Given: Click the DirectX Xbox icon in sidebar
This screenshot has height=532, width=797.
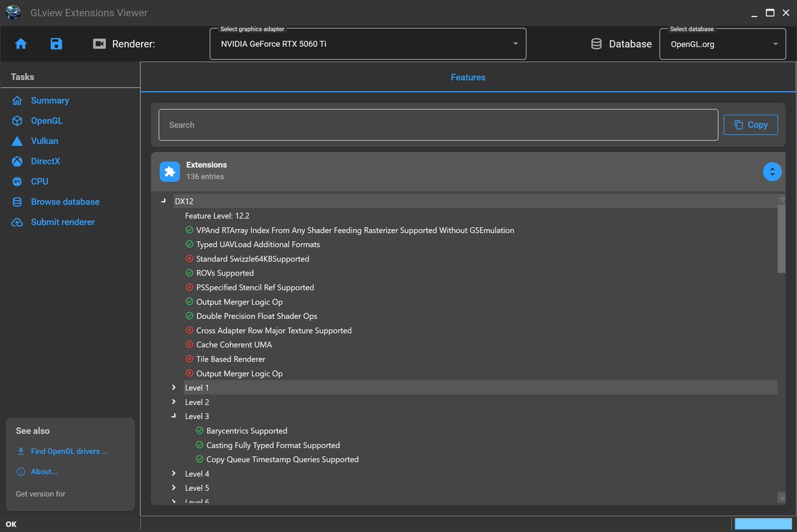Looking at the screenshot, I should pyautogui.click(x=17, y=161).
